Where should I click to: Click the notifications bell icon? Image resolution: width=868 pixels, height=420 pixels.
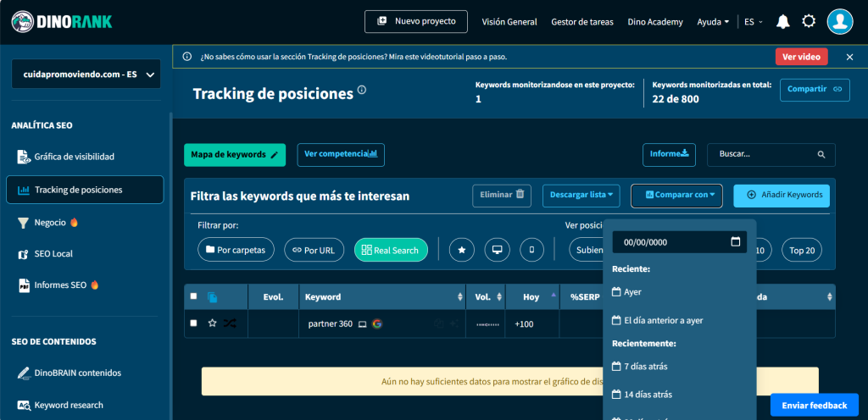click(782, 21)
